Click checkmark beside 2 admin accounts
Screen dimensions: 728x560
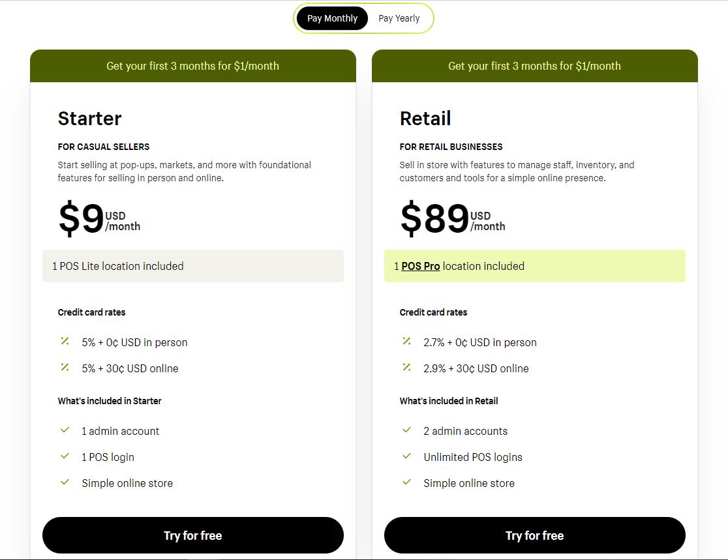tap(406, 430)
